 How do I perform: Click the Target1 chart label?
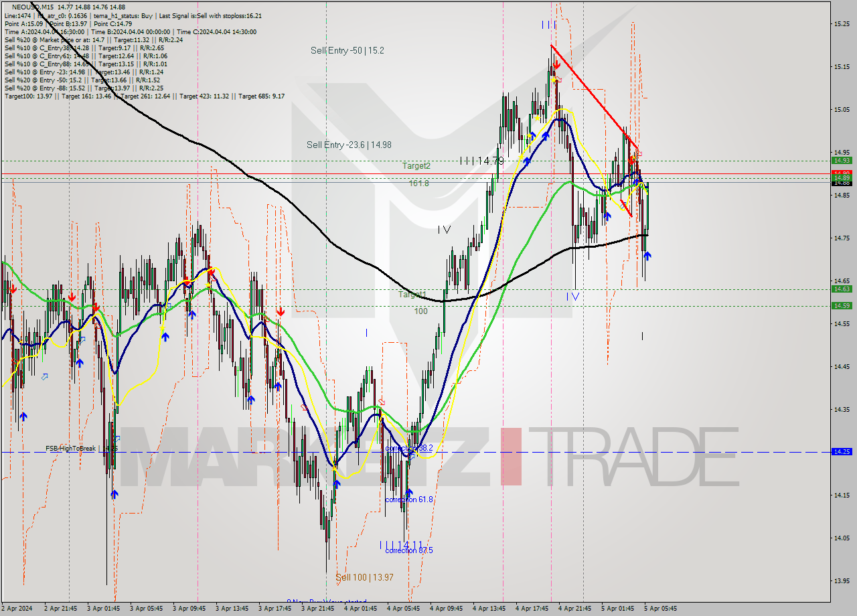click(412, 295)
